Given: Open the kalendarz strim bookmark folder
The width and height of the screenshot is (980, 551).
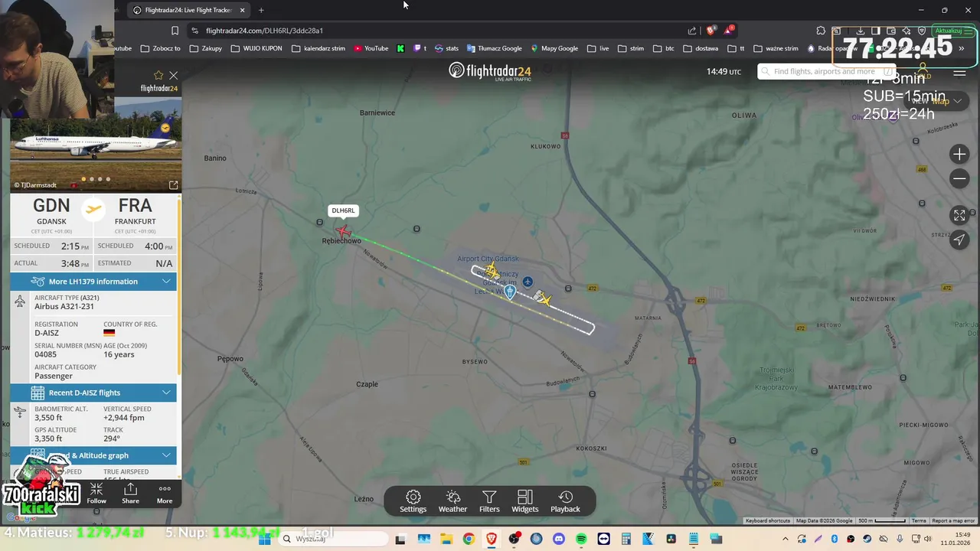Looking at the screenshot, I should click(x=318, y=48).
